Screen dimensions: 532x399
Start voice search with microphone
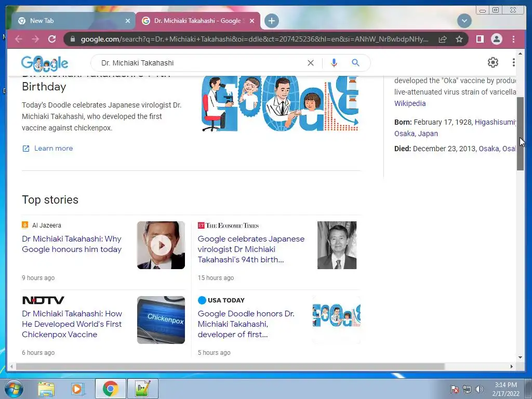(334, 63)
